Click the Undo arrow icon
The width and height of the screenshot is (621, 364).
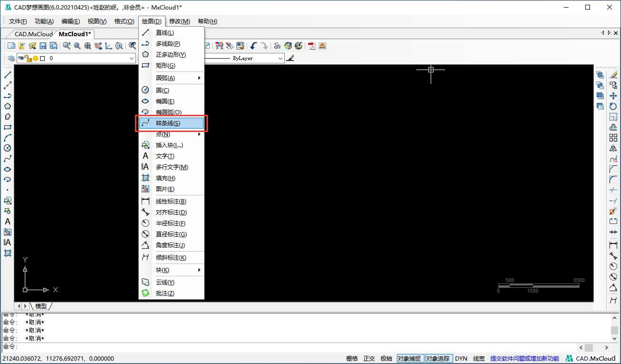pos(253,46)
